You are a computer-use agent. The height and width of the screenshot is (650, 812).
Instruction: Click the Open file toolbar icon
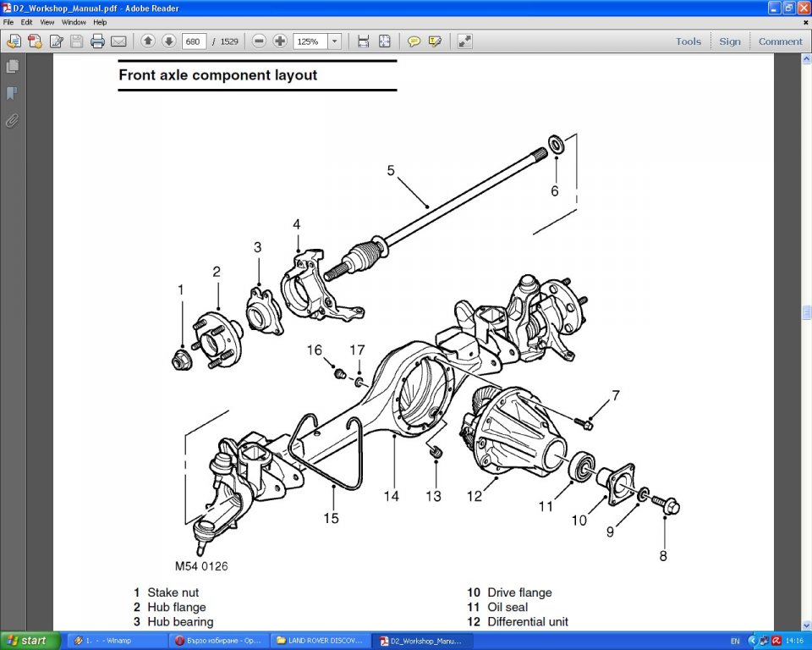click(14, 41)
